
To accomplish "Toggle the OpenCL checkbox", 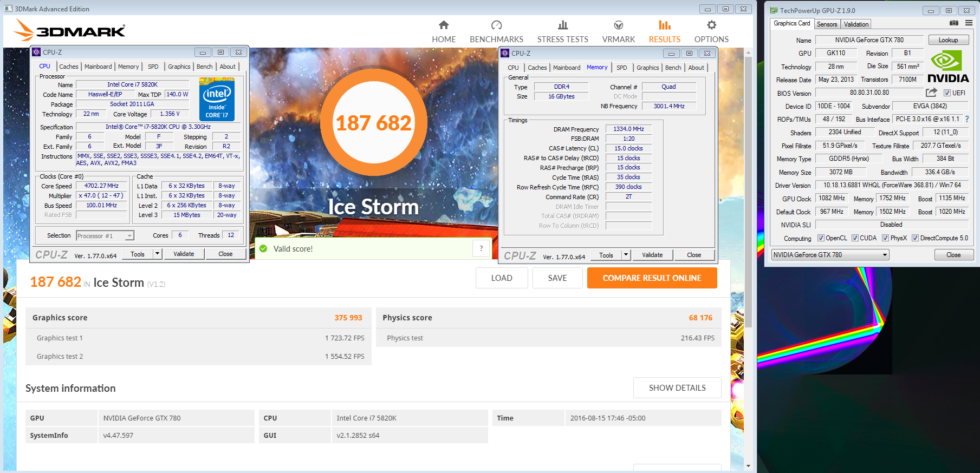I will (821, 238).
